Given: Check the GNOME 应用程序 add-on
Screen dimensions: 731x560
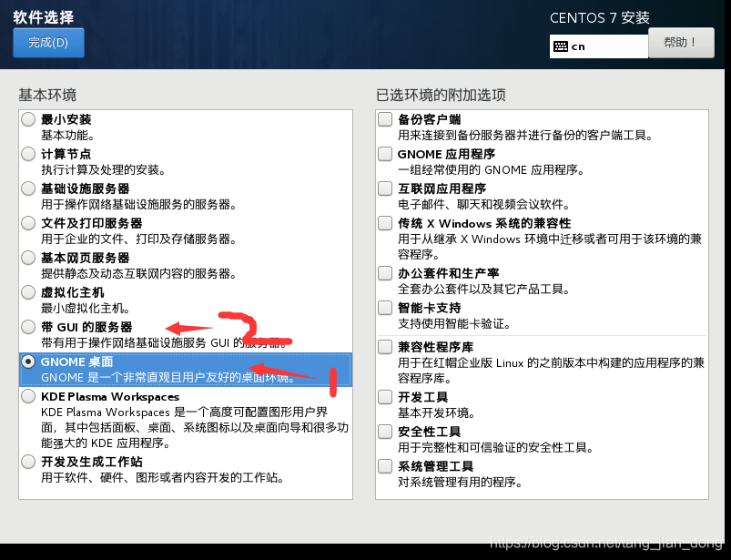Looking at the screenshot, I should click(385, 154).
